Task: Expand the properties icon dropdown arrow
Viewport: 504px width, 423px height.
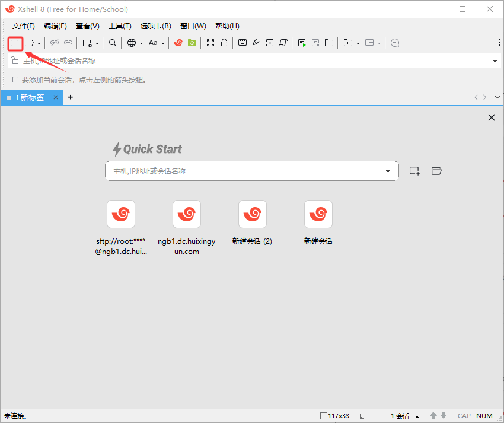Action: click(x=97, y=43)
